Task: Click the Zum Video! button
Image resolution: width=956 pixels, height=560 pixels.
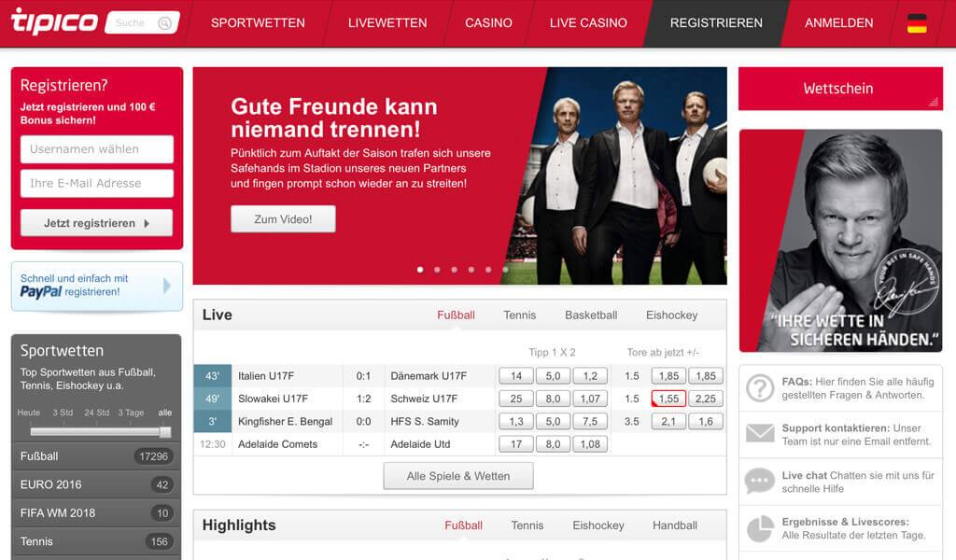Action: tap(283, 219)
